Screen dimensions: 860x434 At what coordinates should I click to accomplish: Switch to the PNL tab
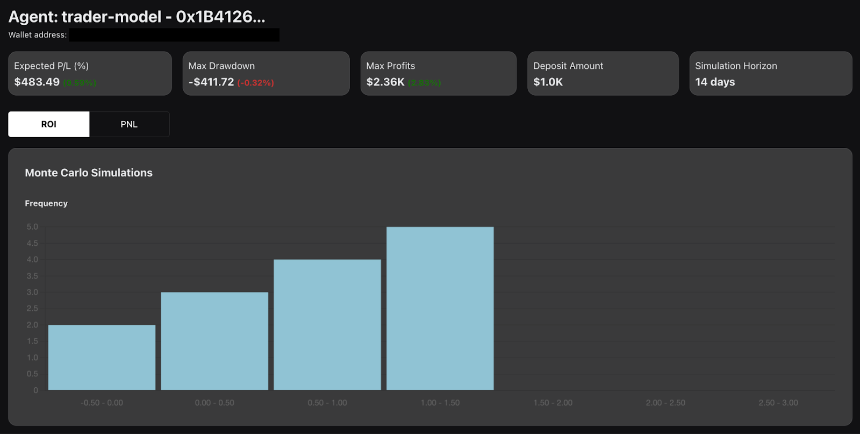pos(129,124)
